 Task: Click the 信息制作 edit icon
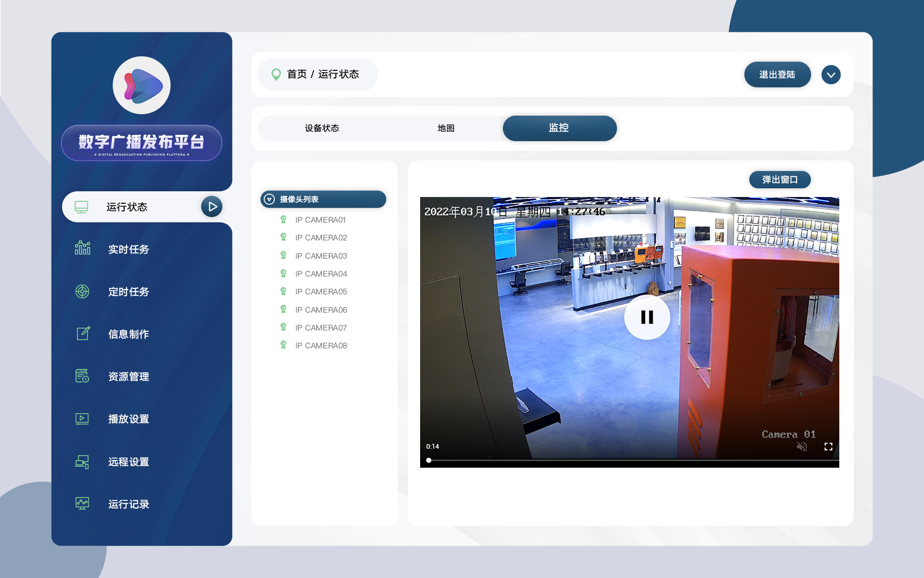pos(83,333)
